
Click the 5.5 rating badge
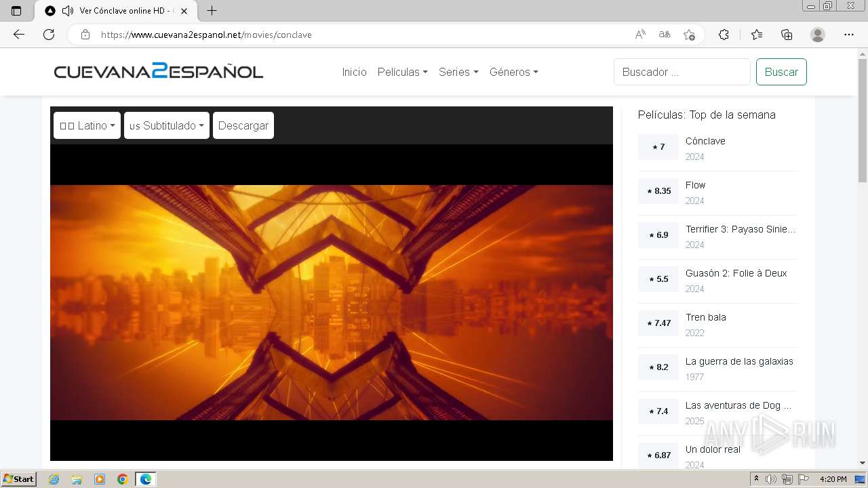(x=658, y=279)
